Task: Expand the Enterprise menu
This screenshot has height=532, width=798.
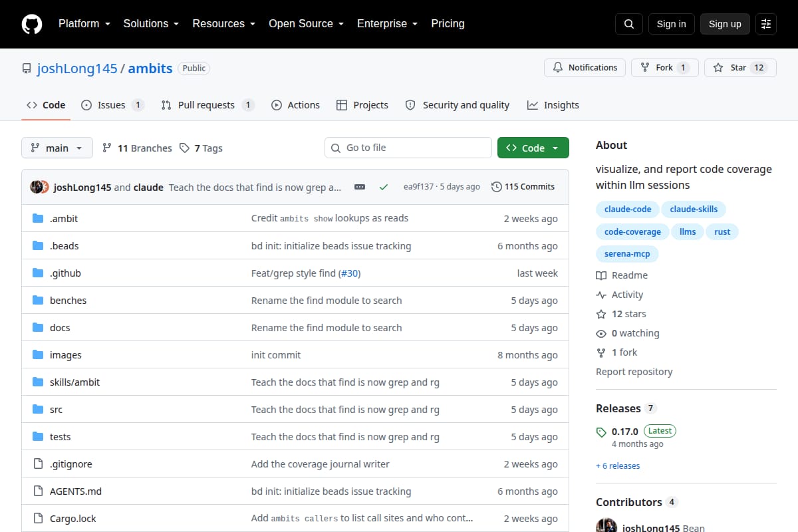Action: click(388, 24)
